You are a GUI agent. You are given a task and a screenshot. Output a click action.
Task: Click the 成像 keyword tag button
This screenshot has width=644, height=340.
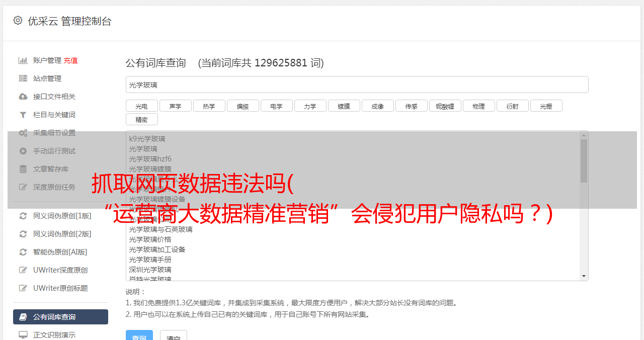coord(378,106)
